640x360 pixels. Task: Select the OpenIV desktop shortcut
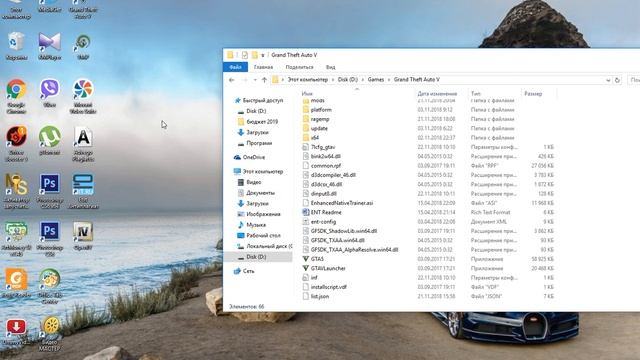[83, 236]
